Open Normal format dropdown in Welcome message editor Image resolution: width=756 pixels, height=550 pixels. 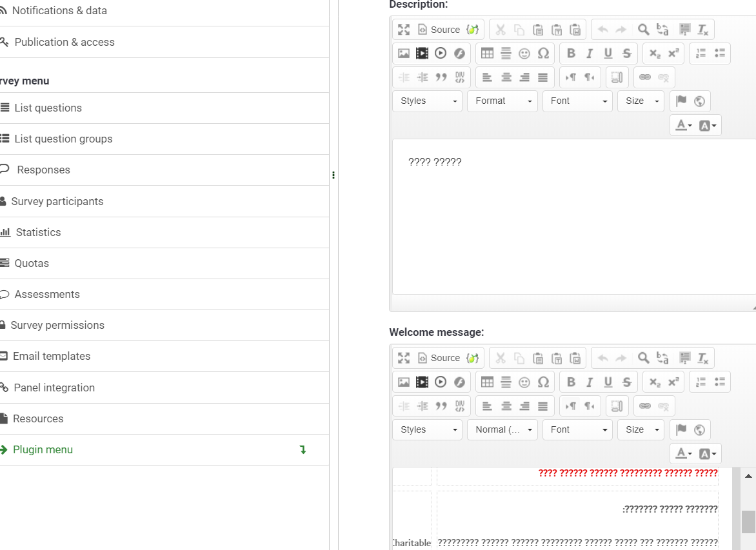[x=502, y=429]
